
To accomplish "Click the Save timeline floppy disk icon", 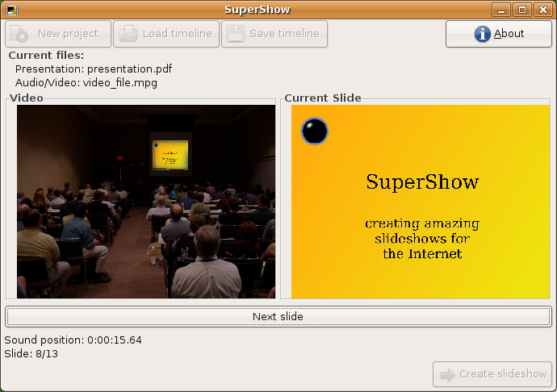I will (236, 34).
